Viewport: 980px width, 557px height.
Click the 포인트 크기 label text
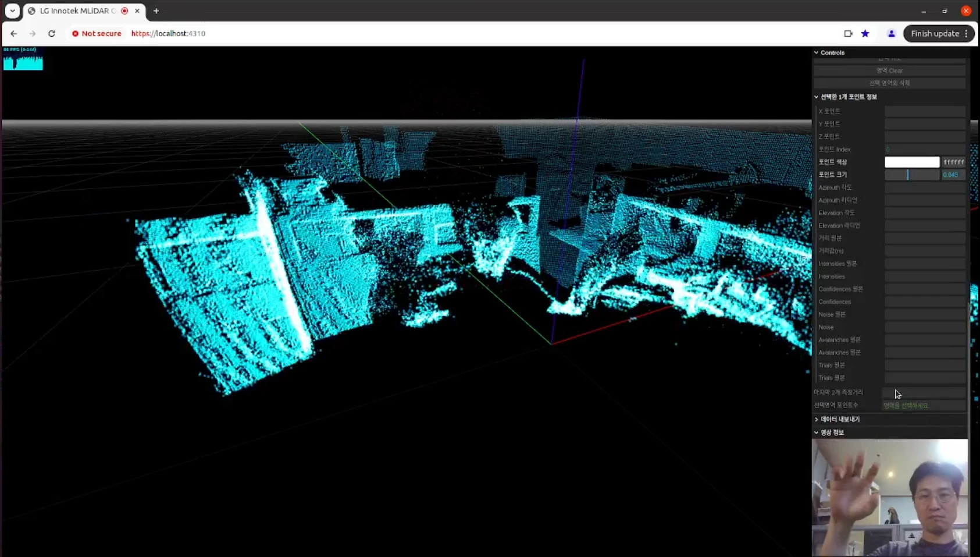click(833, 175)
